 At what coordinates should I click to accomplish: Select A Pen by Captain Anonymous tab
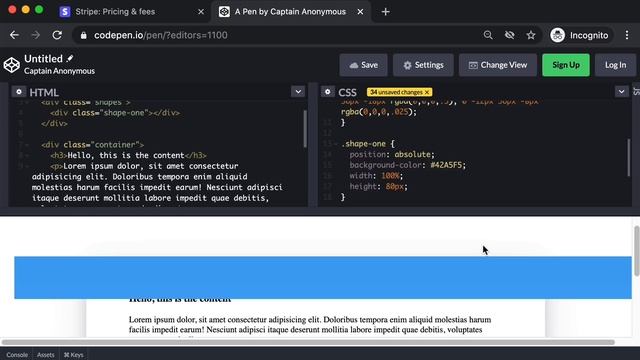(x=290, y=12)
